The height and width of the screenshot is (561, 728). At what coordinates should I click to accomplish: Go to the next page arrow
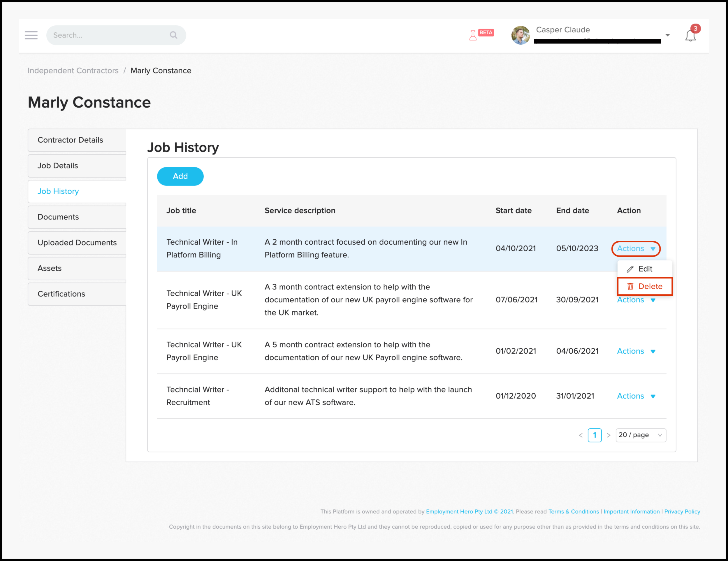coord(608,435)
